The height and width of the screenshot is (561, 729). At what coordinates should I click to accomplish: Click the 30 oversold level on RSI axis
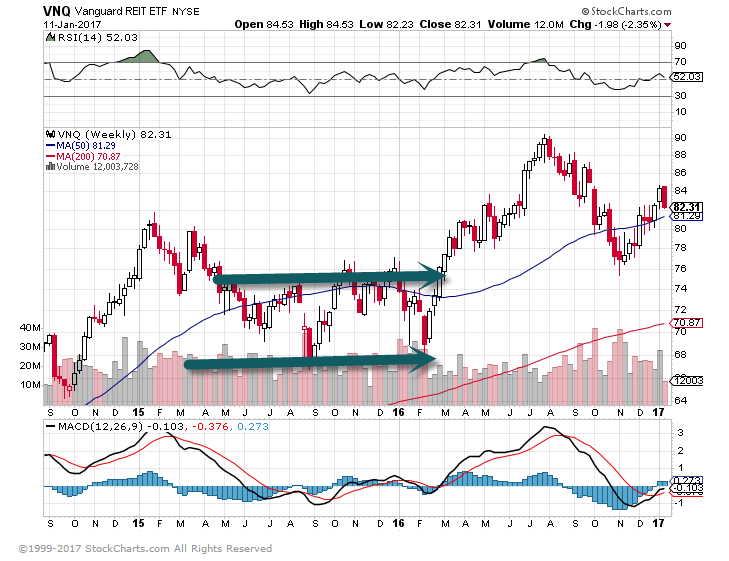(680, 96)
